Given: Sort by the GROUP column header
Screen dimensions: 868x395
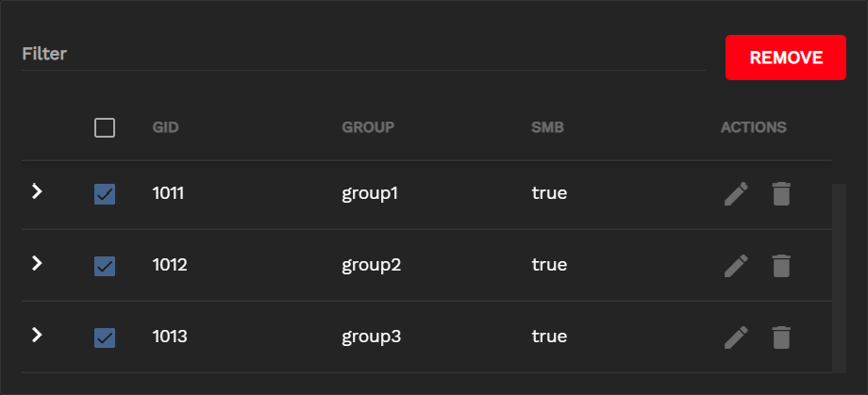Looking at the screenshot, I should click(367, 127).
